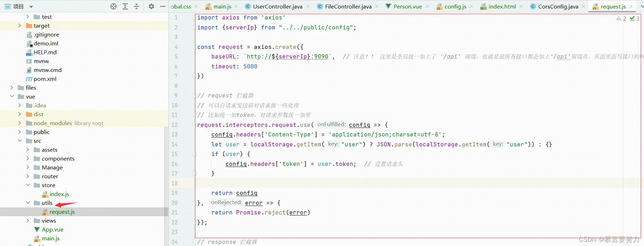
Task: Open project panel settings gear
Action: click(x=151, y=6)
